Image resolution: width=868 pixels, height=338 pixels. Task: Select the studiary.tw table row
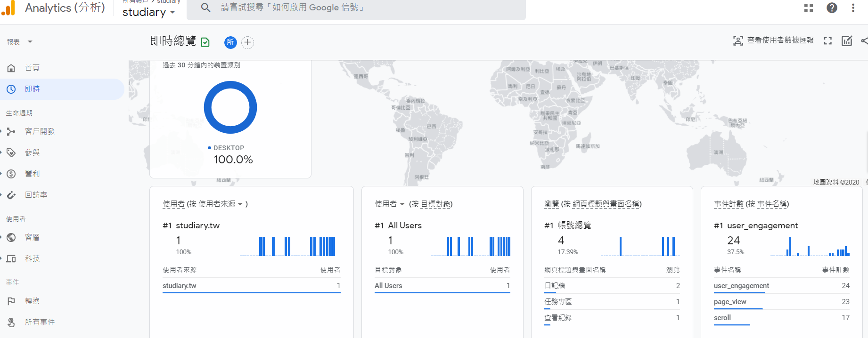click(x=252, y=286)
